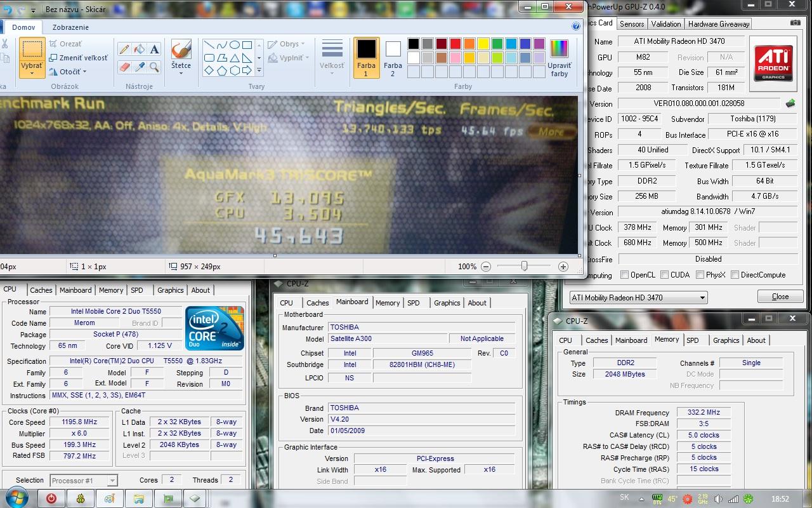Open Validation tab in GPU-Z
Image resolution: width=812 pixels, height=508 pixels.
(x=666, y=24)
